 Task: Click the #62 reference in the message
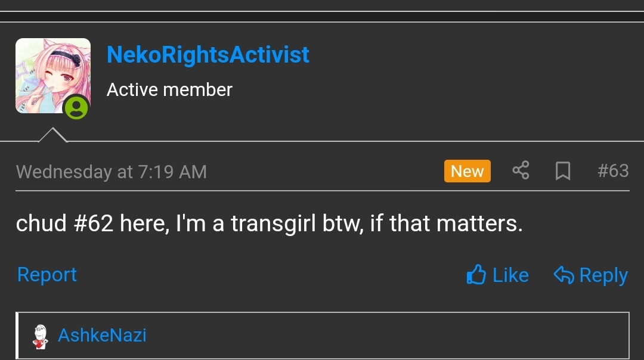pos(93,224)
